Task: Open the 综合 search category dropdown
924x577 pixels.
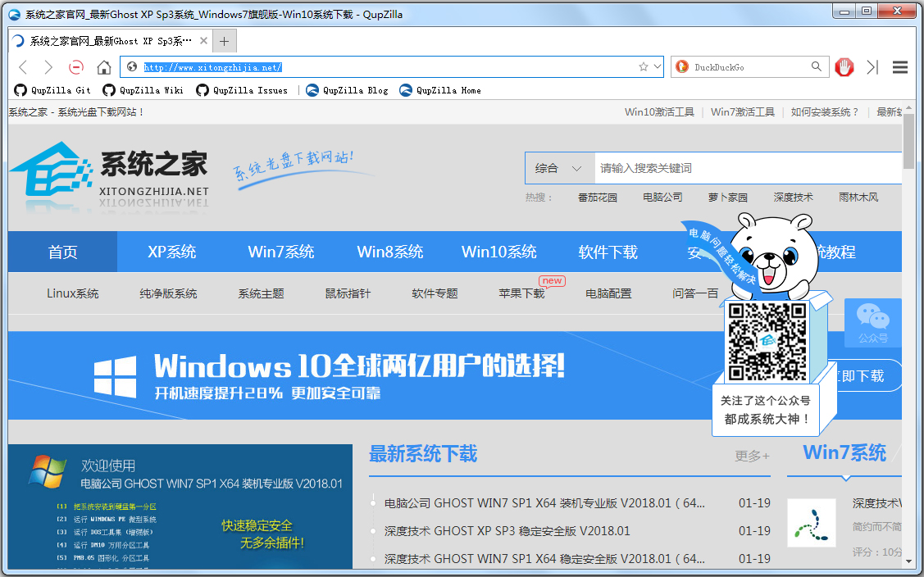Action: point(559,168)
